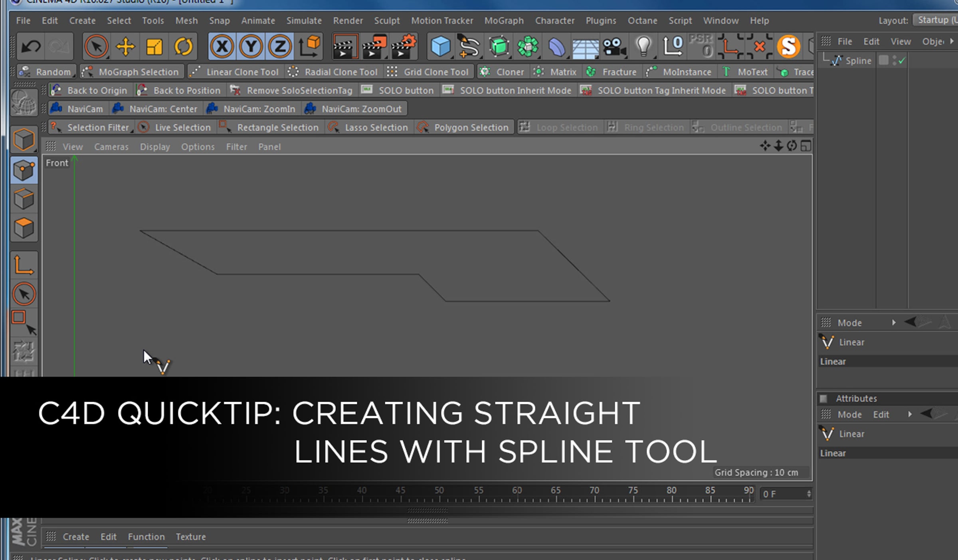Viewport: 958px width, 560px height.
Task: Click the green flower-shaped array icon
Action: click(x=528, y=47)
